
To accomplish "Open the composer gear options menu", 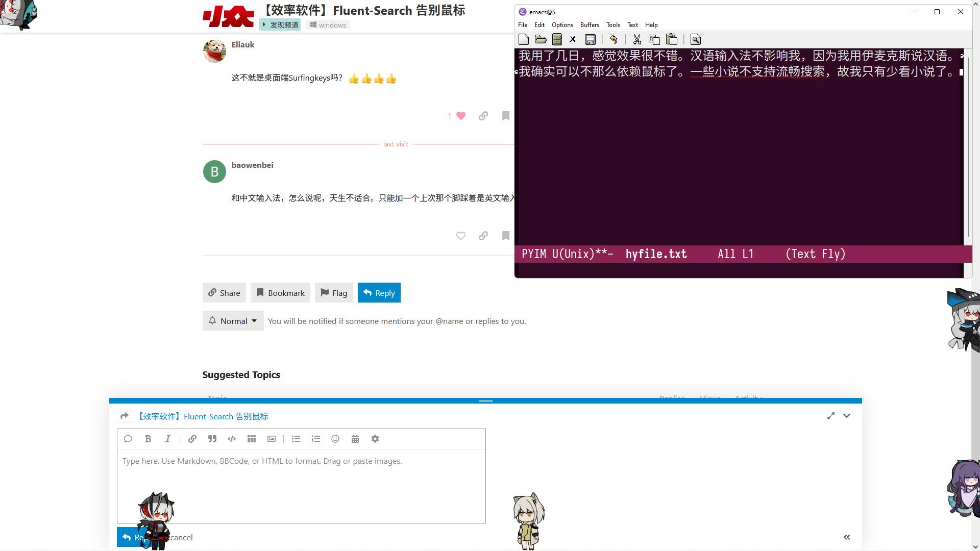I will (x=375, y=439).
